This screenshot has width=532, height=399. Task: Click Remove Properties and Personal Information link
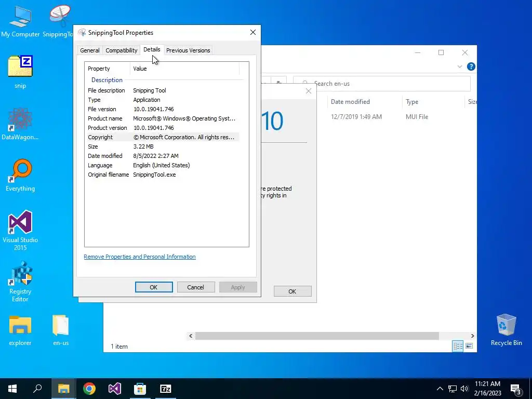coord(139,257)
